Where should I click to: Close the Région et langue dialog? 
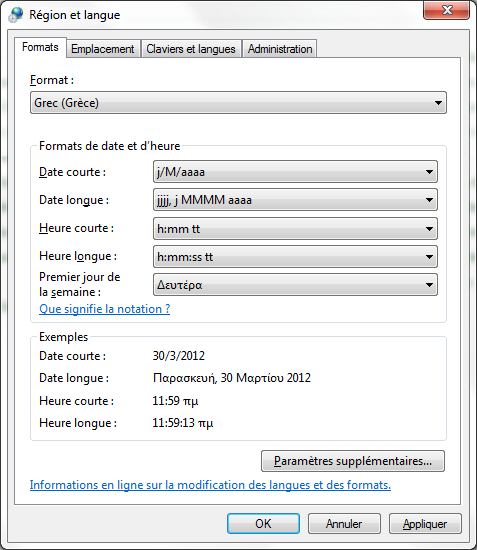click(446, 10)
